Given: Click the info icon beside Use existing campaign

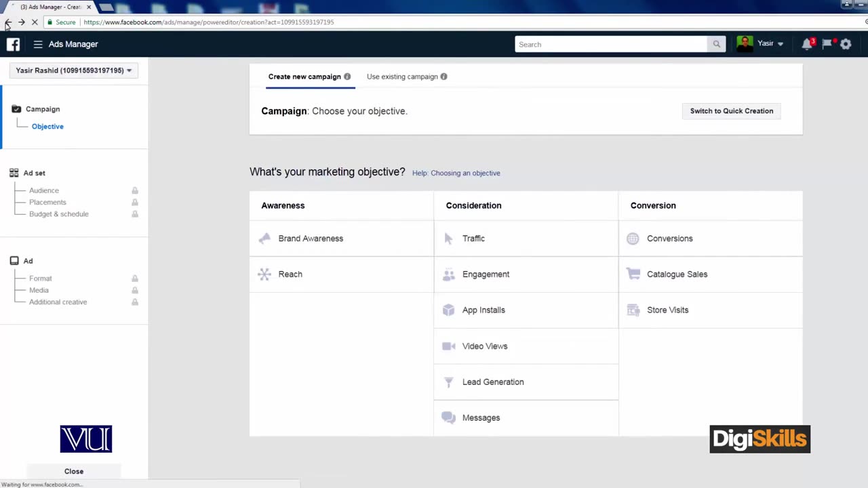Looking at the screenshot, I should point(443,77).
